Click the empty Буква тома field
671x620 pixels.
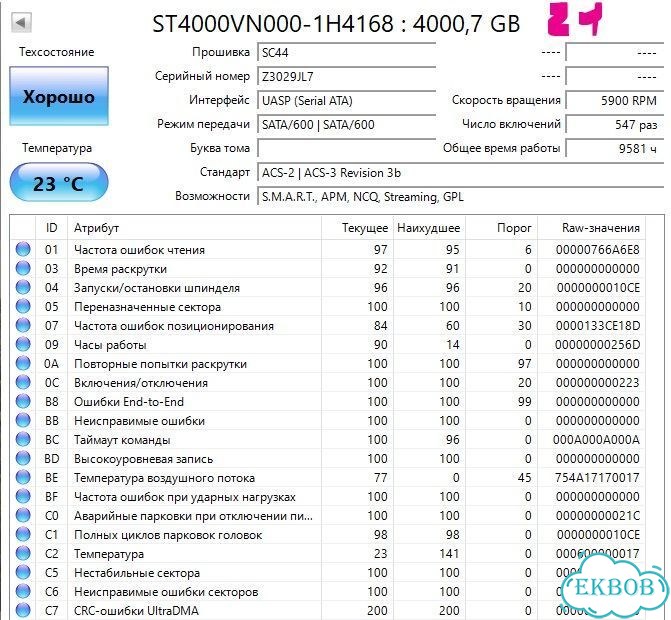point(346,148)
